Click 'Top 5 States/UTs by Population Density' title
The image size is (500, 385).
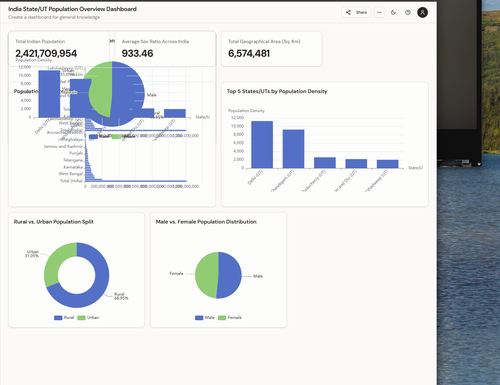[x=277, y=91]
